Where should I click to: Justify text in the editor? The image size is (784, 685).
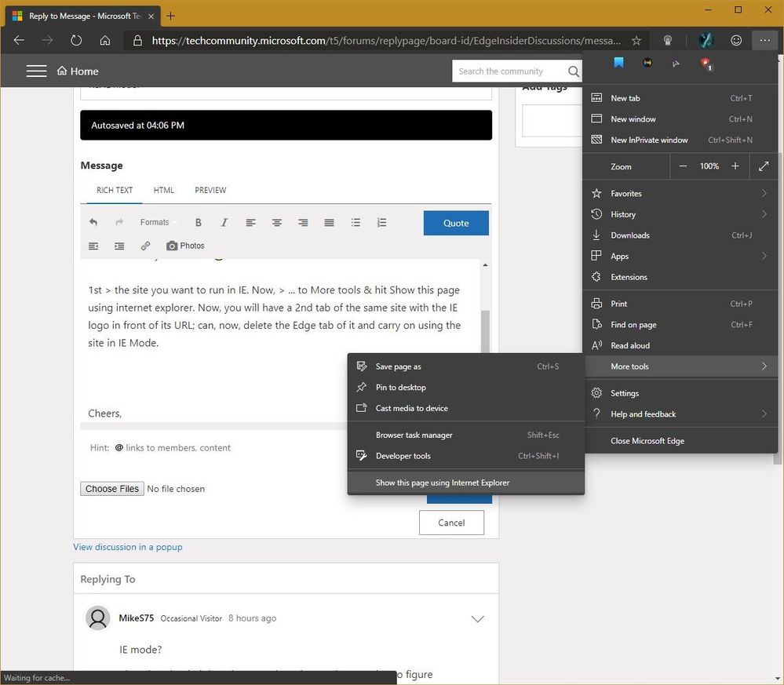pyautogui.click(x=329, y=223)
